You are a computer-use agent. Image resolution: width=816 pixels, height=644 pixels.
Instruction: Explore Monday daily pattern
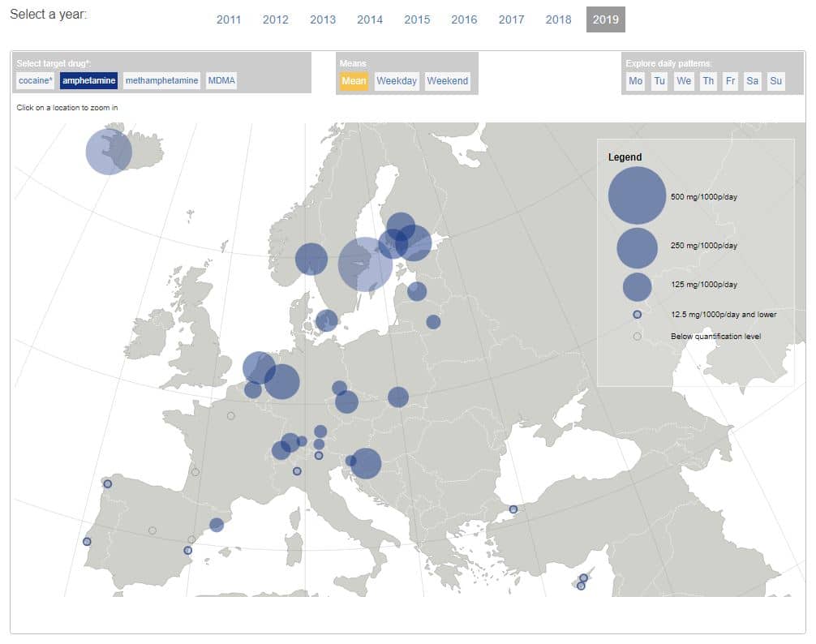pos(635,81)
